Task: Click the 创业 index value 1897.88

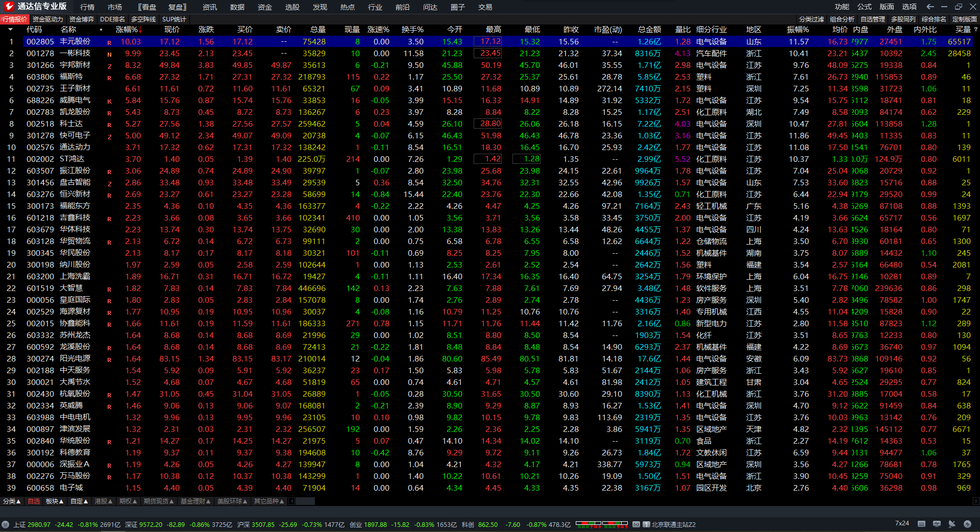Action: click(x=375, y=524)
